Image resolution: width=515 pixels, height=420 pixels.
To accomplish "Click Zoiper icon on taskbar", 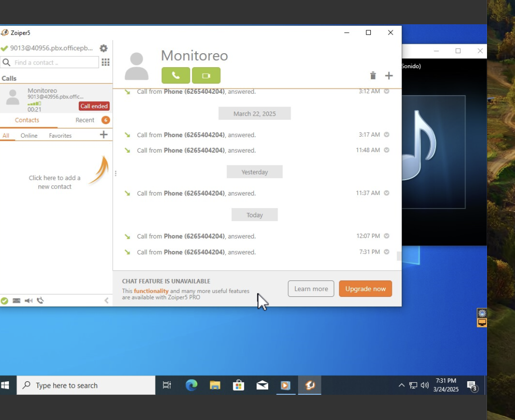I will (309, 385).
